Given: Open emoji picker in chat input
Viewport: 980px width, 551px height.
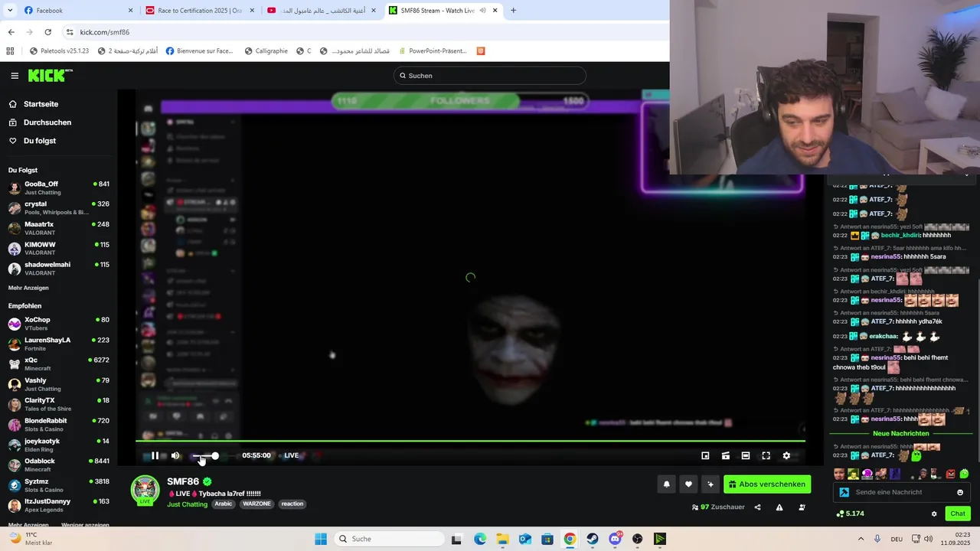Looking at the screenshot, I should point(960,492).
